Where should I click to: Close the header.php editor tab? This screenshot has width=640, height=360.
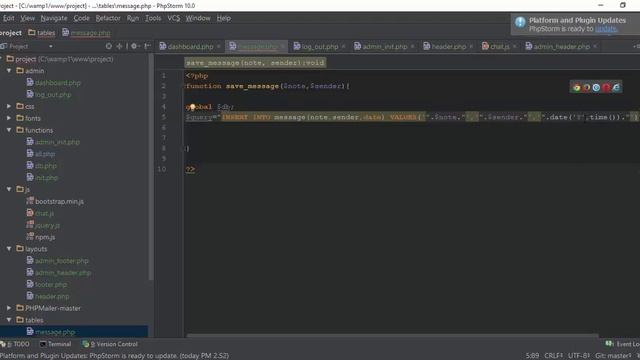click(x=471, y=47)
